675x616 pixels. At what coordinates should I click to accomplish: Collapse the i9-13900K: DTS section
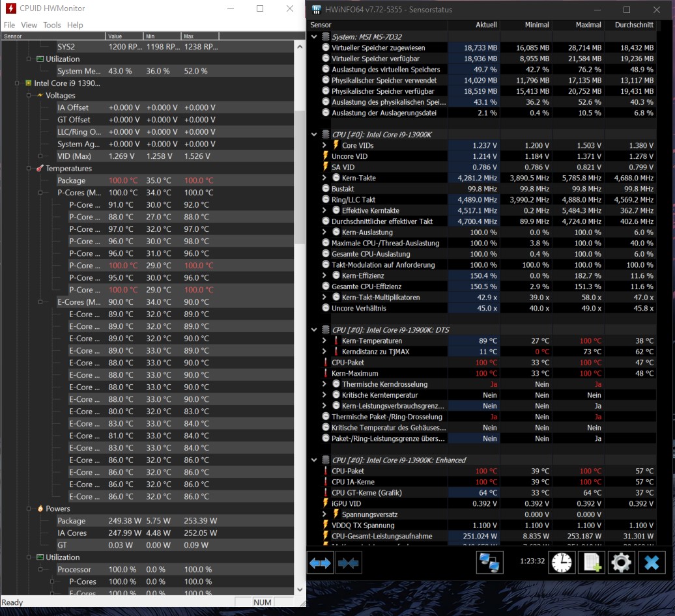(314, 329)
